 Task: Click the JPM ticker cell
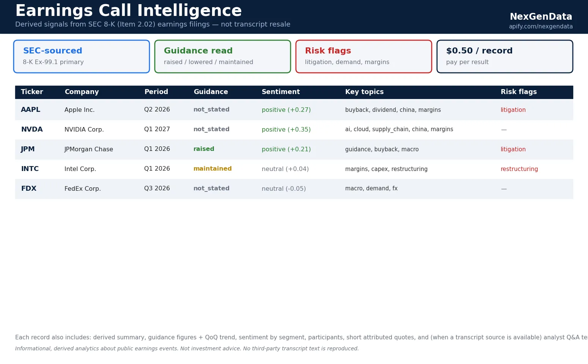(28, 149)
